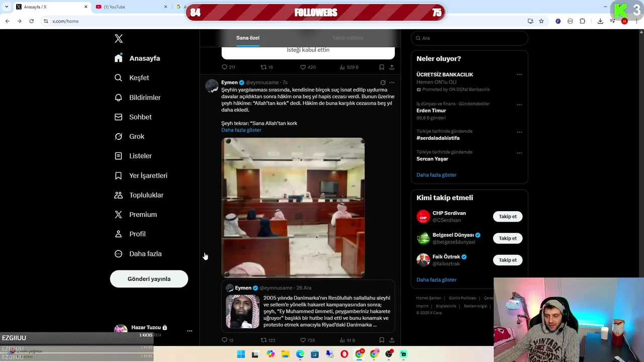644x362 pixels.
Task: Repost icon showing 18
Action: click(x=263, y=67)
